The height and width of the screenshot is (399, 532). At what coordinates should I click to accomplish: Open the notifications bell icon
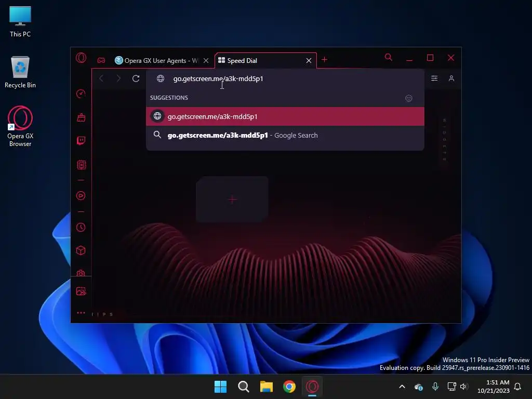click(518, 387)
